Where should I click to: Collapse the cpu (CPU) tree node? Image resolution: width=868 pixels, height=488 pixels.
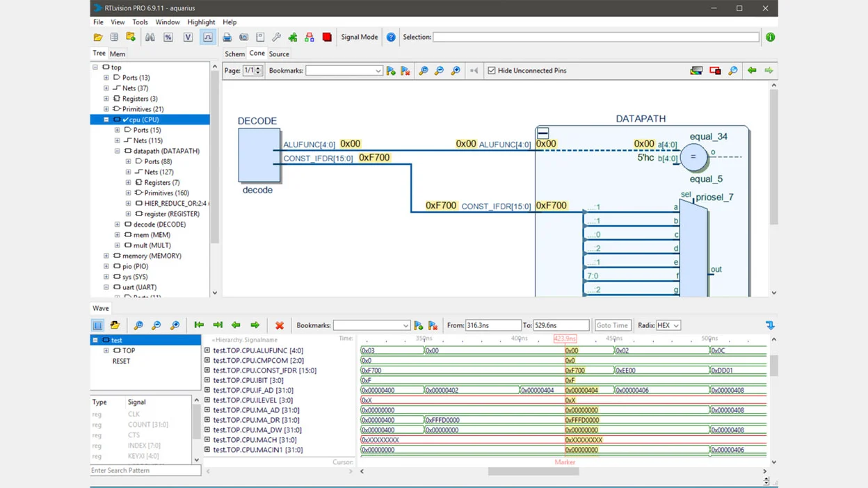point(106,120)
